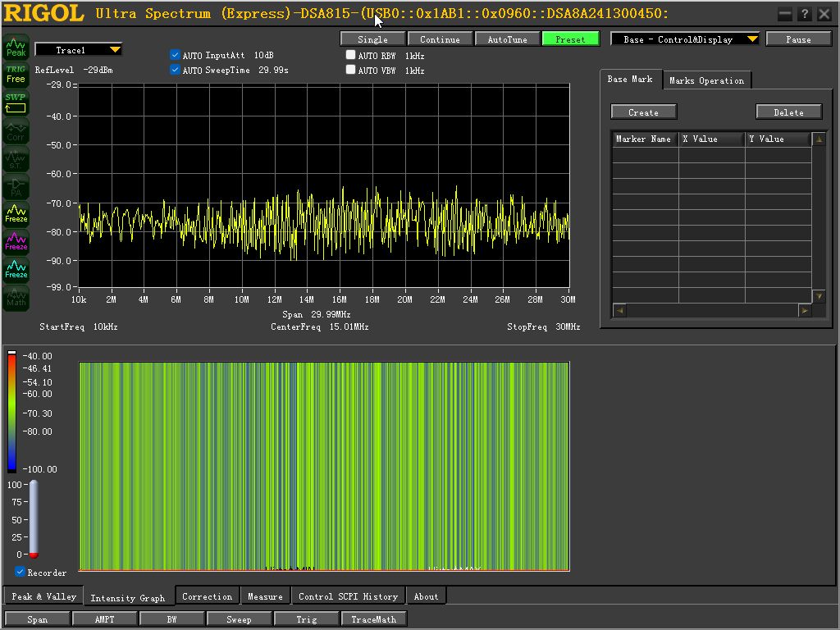840x630 pixels.
Task: Click the 0-100 recorder level slider
Action: pyautogui.click(x=34, y=519)
